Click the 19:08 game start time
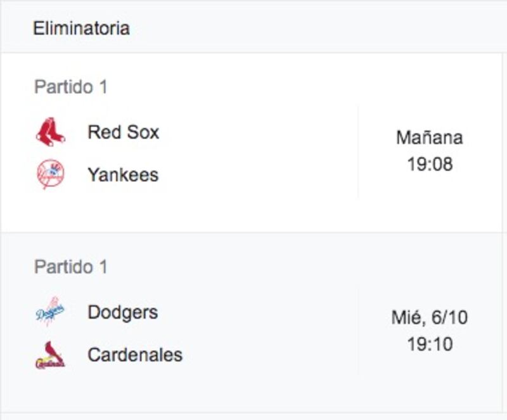The height and width of the screenshot is (420, 507). (x=430, y=164)
